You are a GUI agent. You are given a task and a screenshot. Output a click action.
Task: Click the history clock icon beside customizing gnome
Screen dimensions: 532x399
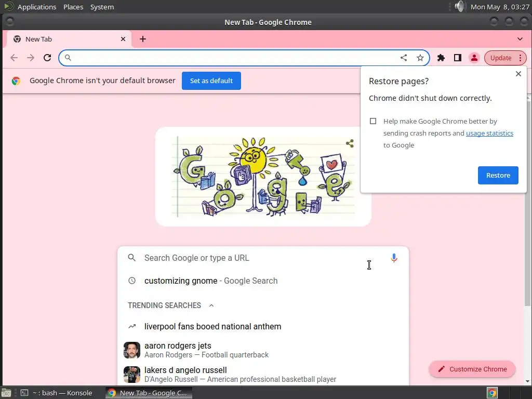point(131,281)
